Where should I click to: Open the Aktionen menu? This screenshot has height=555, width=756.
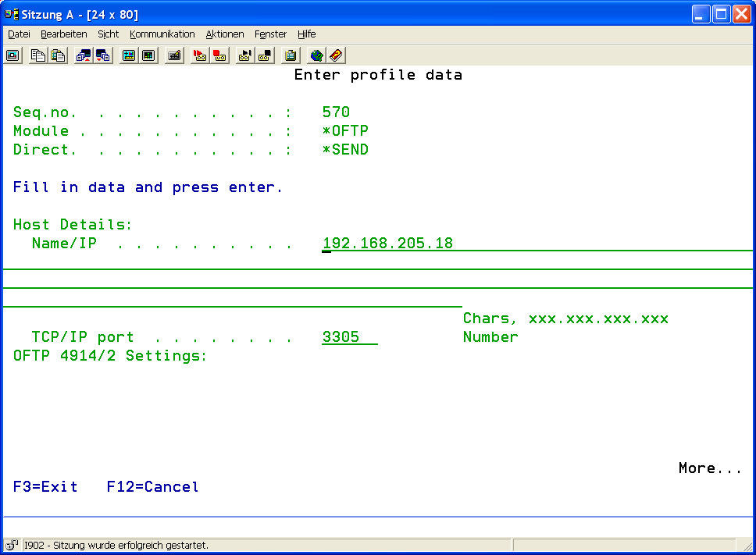coord(225,34)
